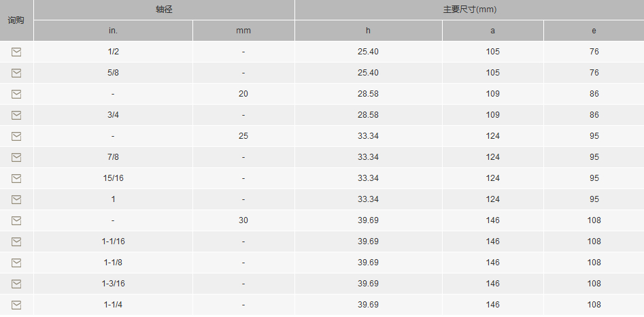Click the 轴径 column group header
Image resolution: width=644 pixels, height=317 pixels.
point(164,10)
